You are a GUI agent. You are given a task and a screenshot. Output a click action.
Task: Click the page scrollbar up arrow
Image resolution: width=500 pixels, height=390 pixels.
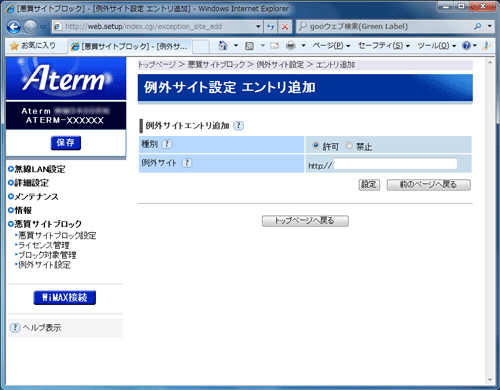[x=490, y=62]
